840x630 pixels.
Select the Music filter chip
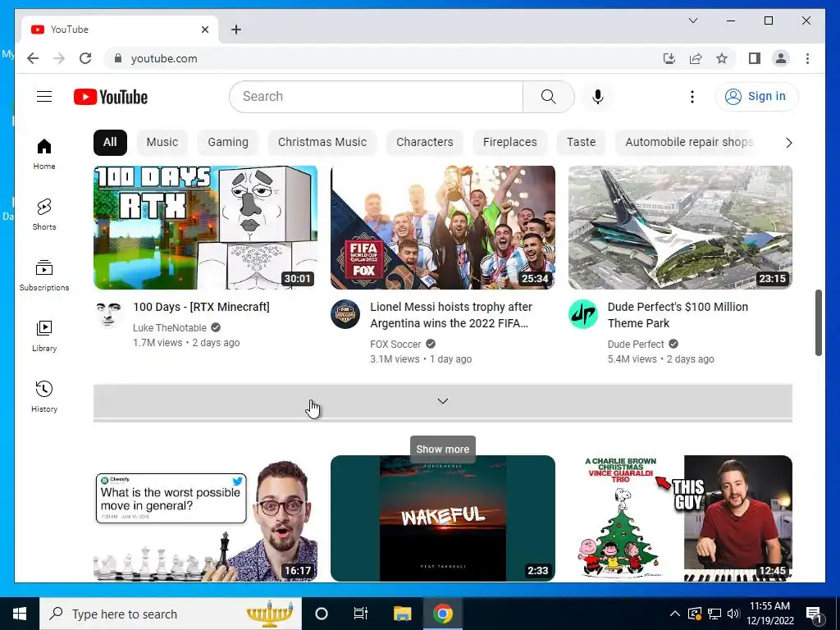click(162, 142)
